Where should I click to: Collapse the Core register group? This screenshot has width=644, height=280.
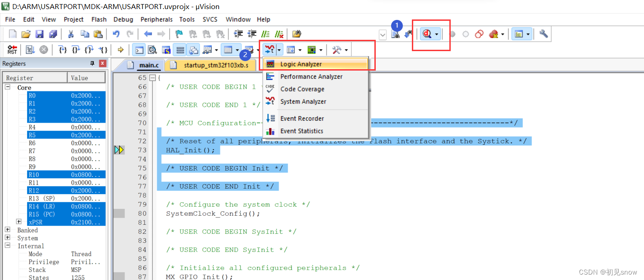[x=8, y=87]
